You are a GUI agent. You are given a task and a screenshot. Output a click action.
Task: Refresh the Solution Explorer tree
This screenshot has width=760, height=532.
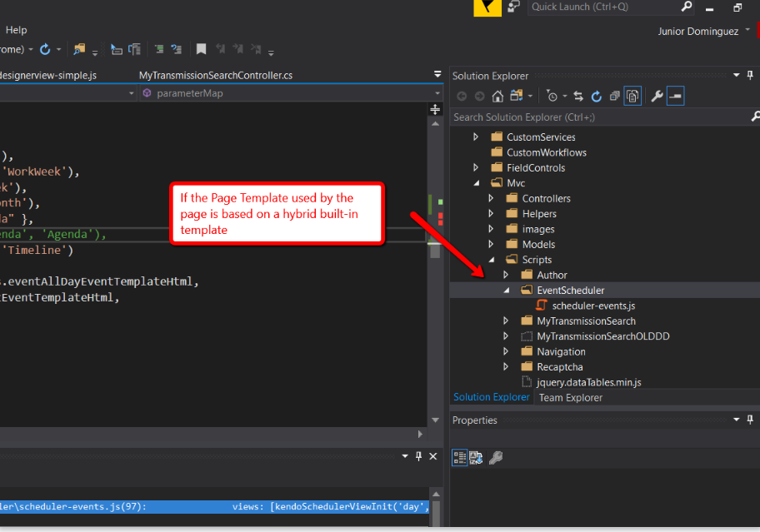pyautogui.click(x=597, y=96)
